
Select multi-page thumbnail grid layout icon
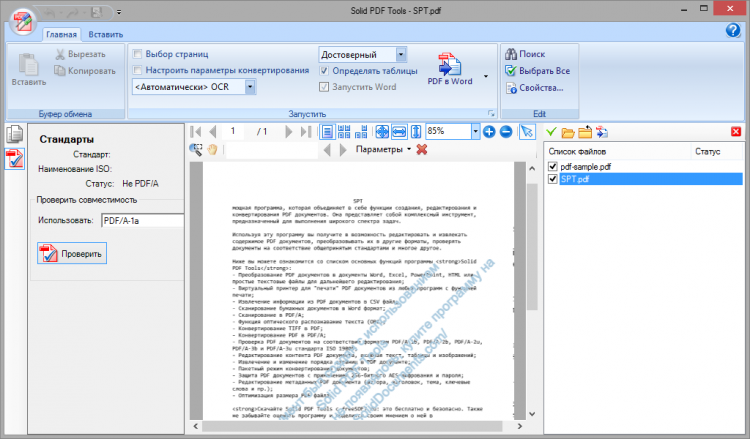click(344, 132)
